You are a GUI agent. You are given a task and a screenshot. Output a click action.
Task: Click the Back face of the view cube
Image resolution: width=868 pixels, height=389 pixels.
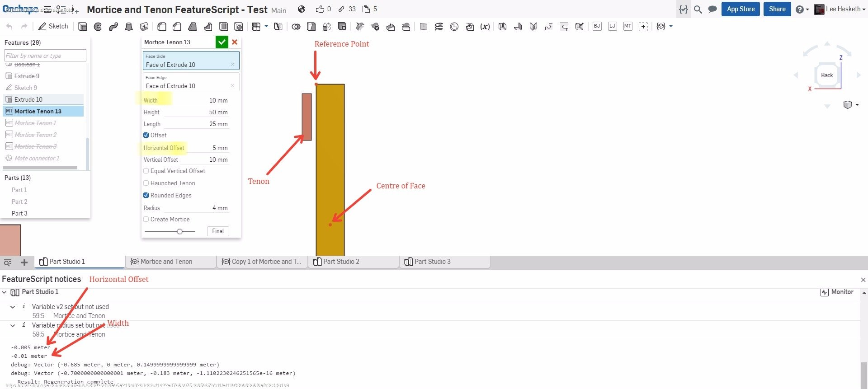(x=827, y=75)
